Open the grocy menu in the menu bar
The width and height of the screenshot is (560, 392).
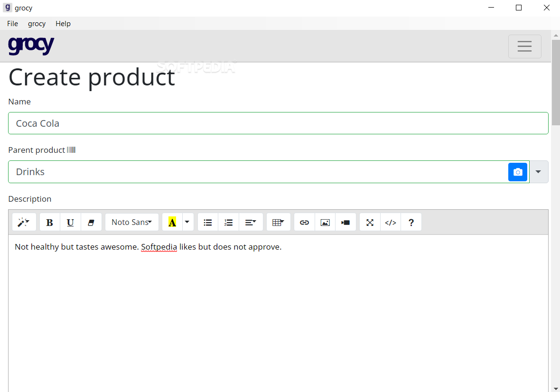click(x=37, y=24)
